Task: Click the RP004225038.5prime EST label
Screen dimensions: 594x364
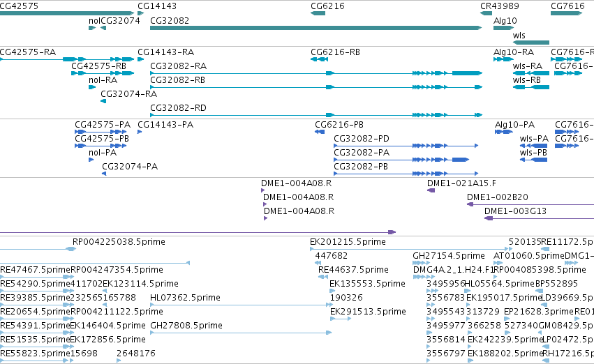Action: 119,242
